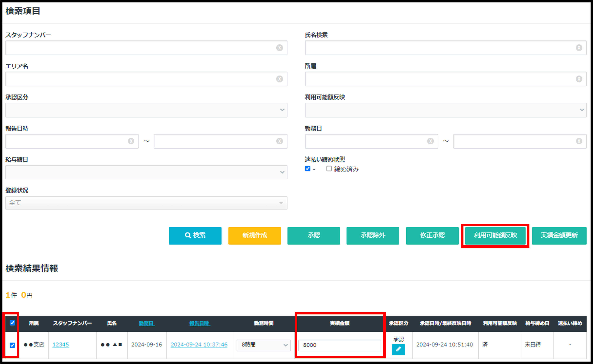The image size is (593, 364).
Task: Open the 8時間 勤務時間 dropdown
Action: click(x=263, y=345)
